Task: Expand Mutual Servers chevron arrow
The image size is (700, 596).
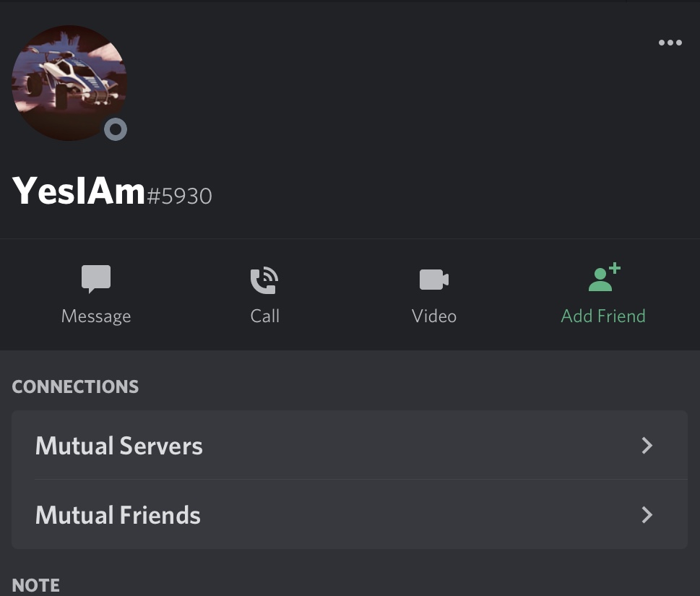Action: (647, 445)
